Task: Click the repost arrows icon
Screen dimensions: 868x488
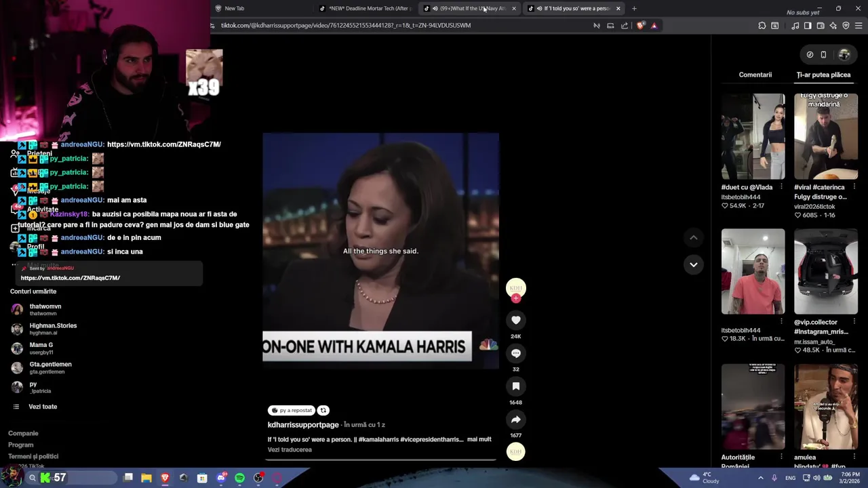Action: click(x=323, y=410)
